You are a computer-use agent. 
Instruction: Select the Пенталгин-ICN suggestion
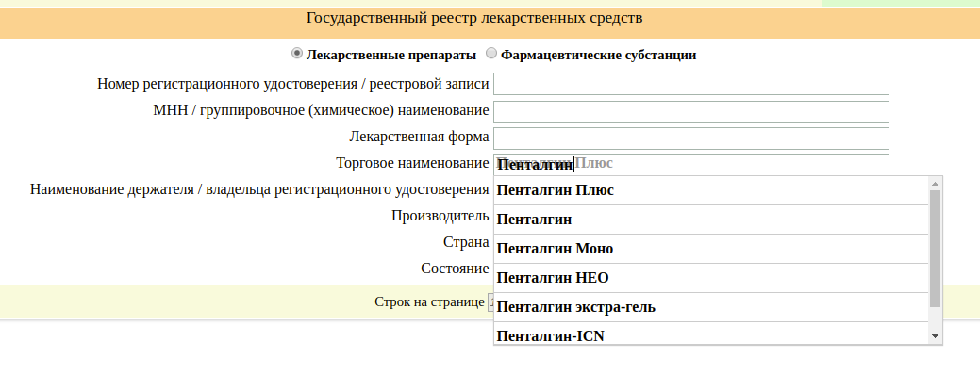(x=710, y=334)
